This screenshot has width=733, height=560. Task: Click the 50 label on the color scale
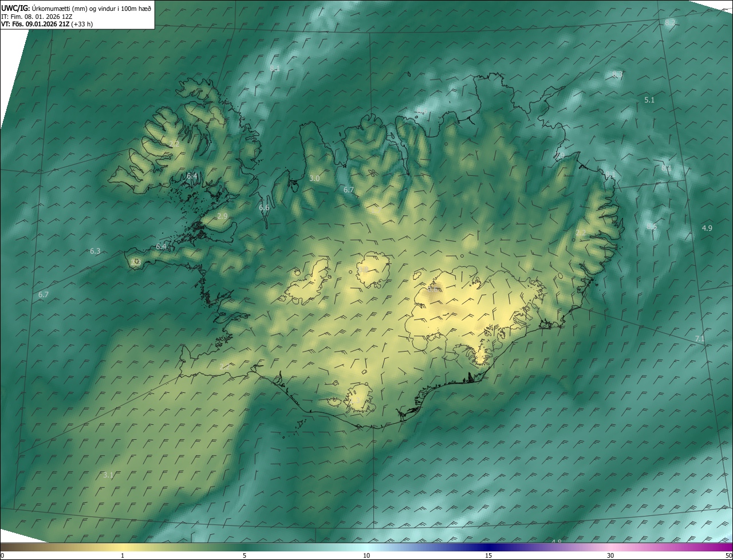click(x=728, y=555)
